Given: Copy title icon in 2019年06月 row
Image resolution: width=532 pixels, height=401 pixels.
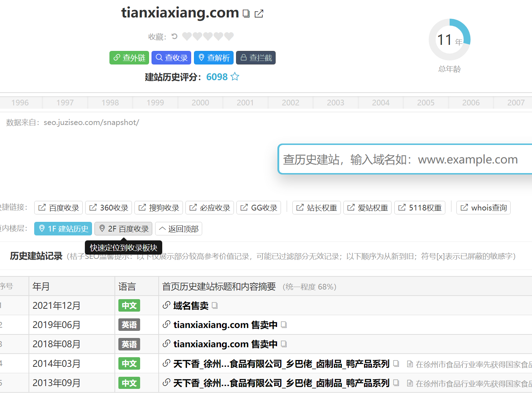Looking at the screenshot, I should coord(284,324).
